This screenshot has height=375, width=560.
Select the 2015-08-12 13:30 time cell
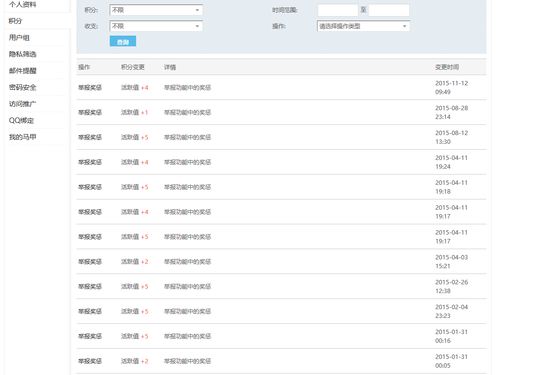(x=451, y=137)
